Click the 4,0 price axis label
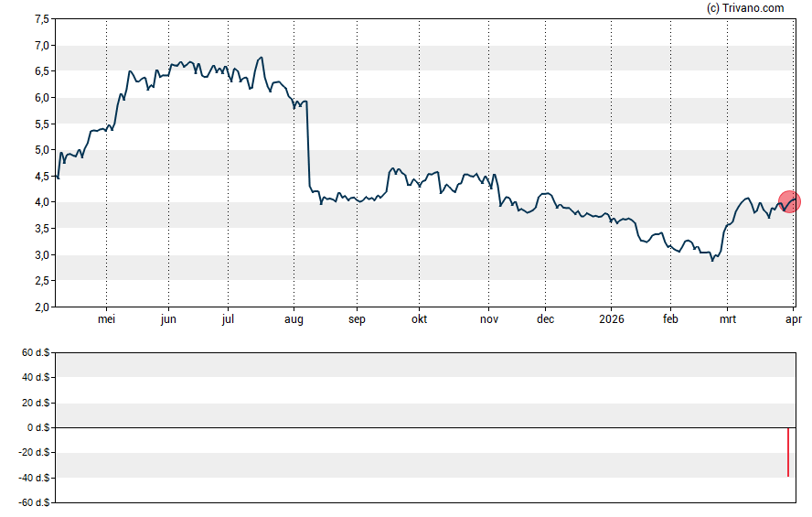Viewport: 812px width, 517px height. (x=41, y=202)
